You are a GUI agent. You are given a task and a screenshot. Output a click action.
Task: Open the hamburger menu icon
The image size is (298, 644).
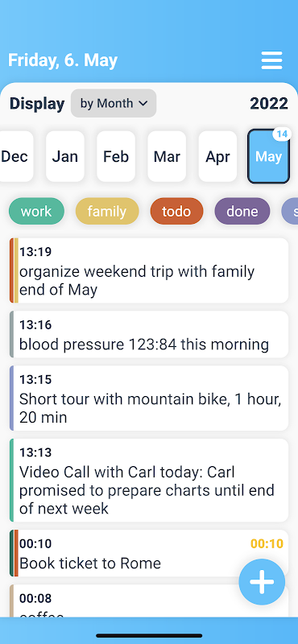[x=271, y=60]
